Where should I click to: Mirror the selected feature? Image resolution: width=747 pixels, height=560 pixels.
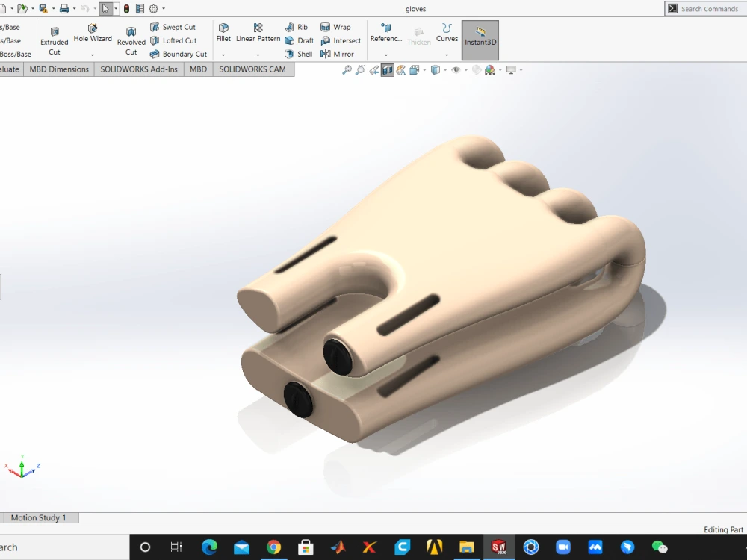338,54
